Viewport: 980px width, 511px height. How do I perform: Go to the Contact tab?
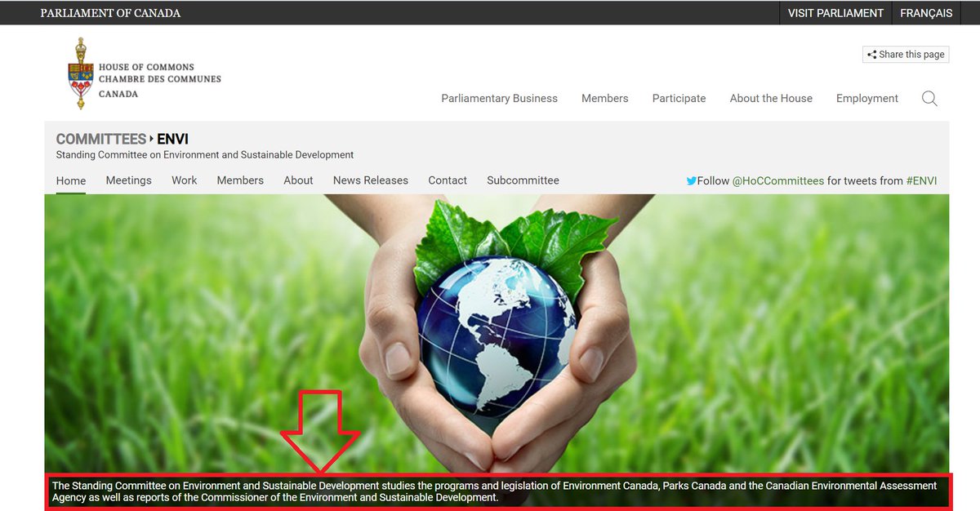point(448,180)
